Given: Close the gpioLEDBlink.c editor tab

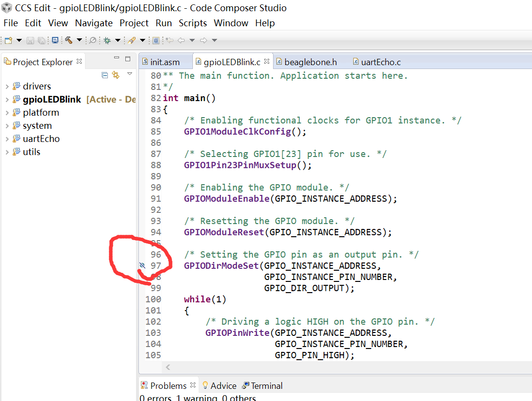Looking at the screenshot, I should pyautogui.click(x=267, y=61).
